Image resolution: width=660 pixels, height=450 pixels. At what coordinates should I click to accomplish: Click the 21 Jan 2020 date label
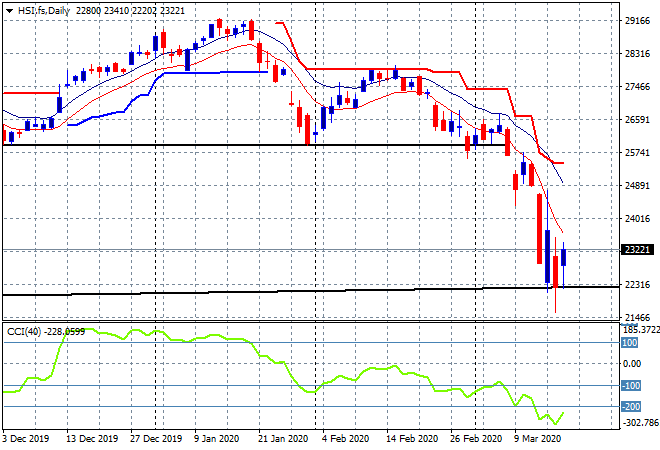pyautogui.click(x=283, y=439)
